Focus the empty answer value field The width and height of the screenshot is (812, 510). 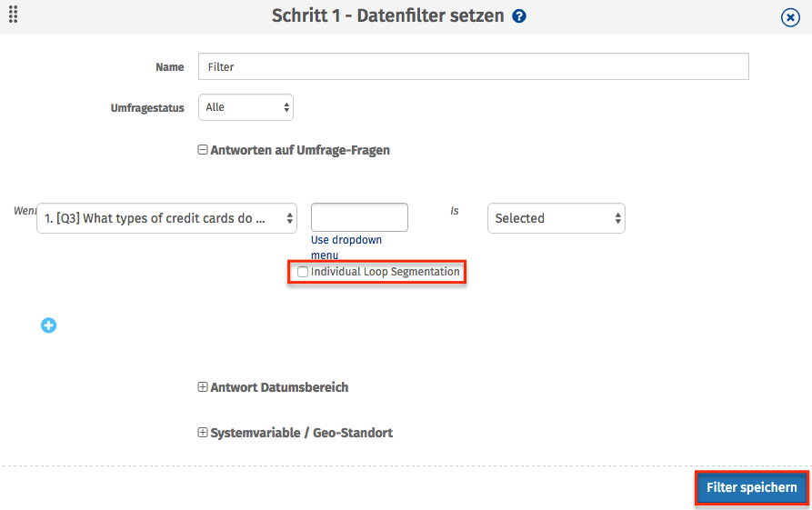359,217
